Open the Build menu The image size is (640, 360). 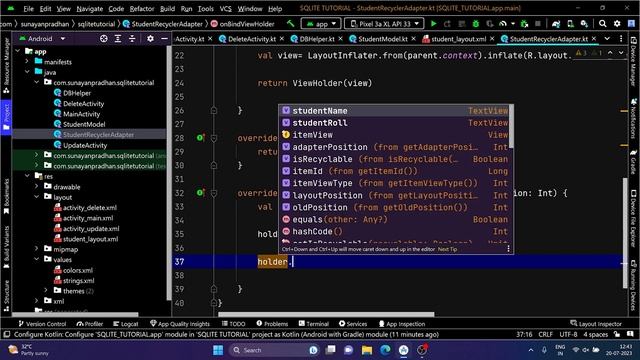click(x=167, y=8)
